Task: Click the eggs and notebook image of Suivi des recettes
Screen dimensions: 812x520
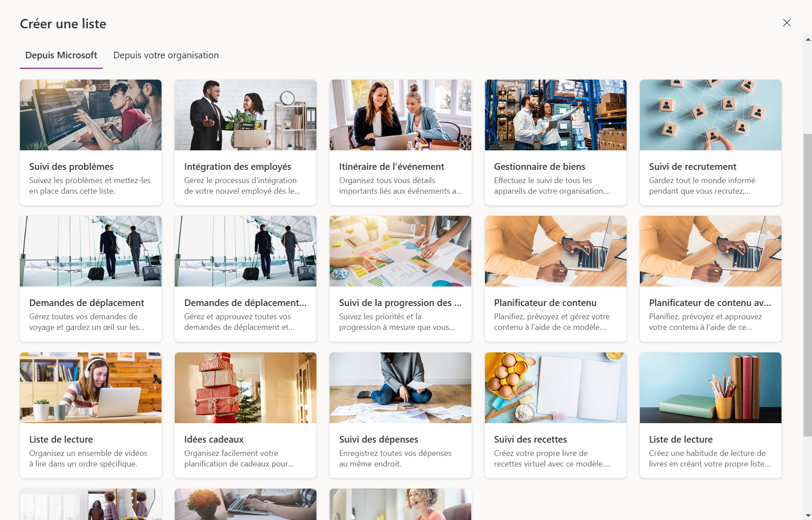Action: pyautogui.click(x=555, y=388)
